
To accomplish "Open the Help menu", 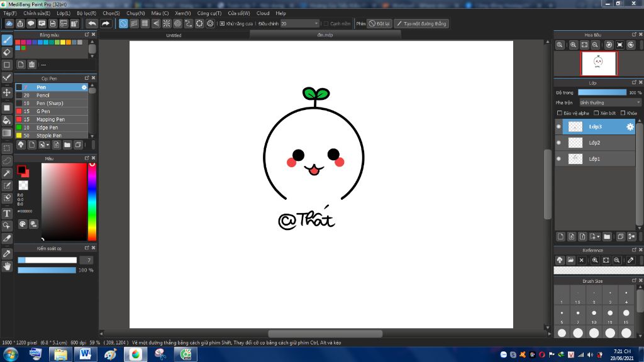I will 280,13.
